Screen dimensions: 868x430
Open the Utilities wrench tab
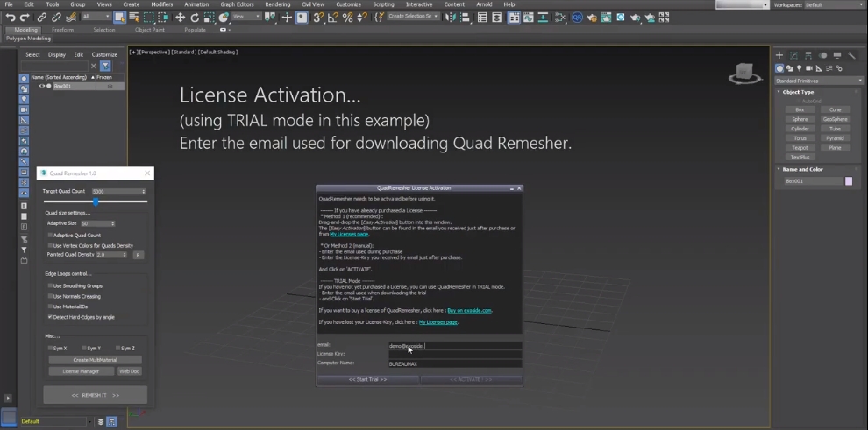click(x=851, y=55)
